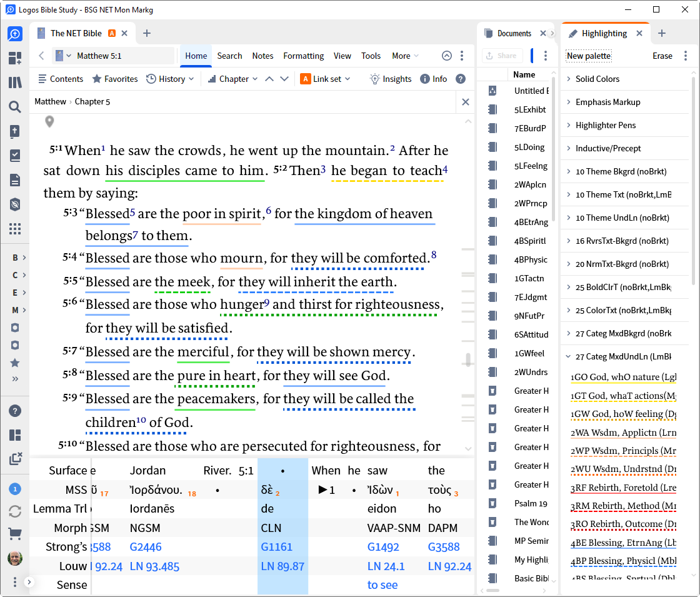Viewport: 700px width, 597px height.
Task: Expand the Solid Colors palette
Action: pos(597,79)
